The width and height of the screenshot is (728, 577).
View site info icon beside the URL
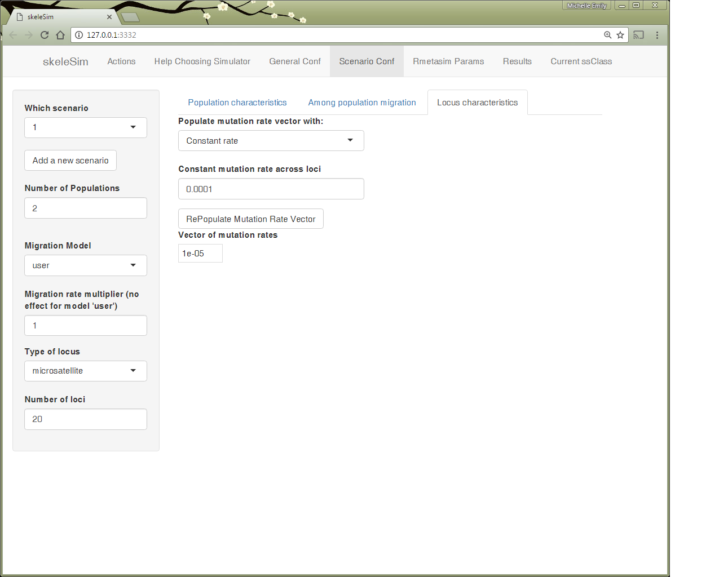(79, 35)
